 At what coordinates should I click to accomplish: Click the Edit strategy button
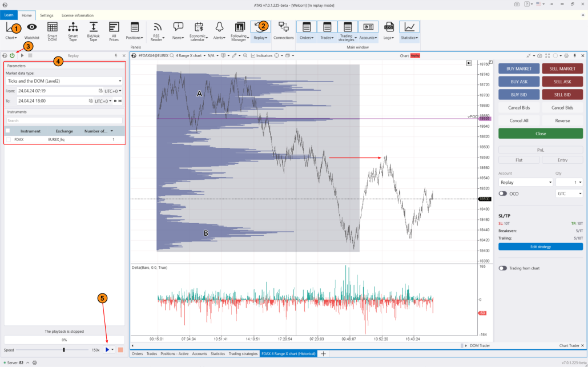click(x=540, y=246)
